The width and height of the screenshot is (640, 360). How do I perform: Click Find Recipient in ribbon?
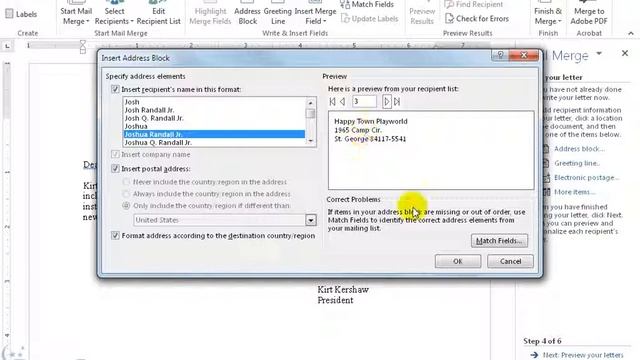tap(473, 4)
